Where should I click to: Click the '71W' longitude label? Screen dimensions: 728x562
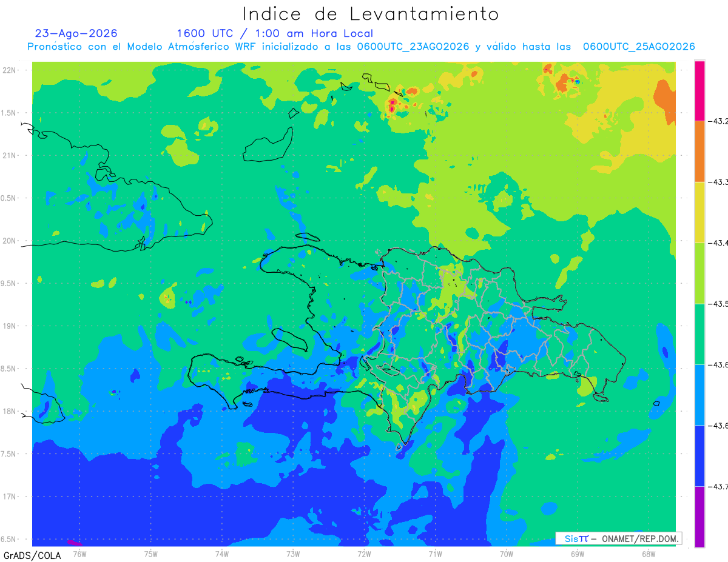coord(435,553)
